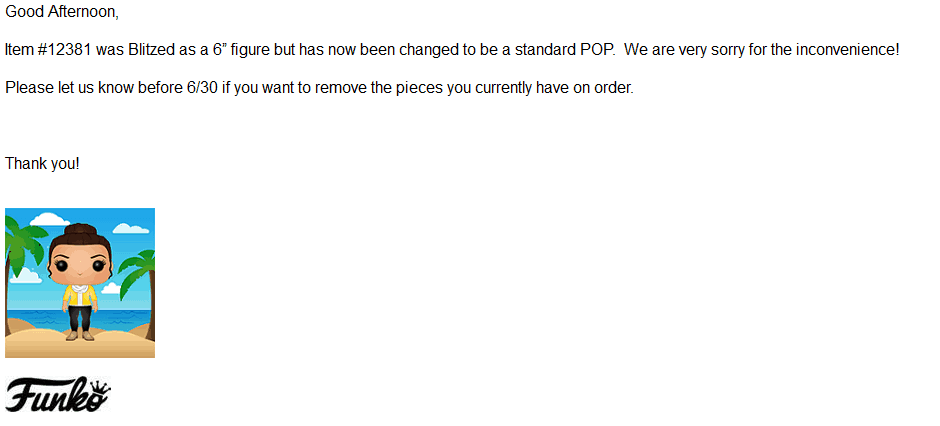The height and width of the screenshot is (426, 940).
Task: Select the crown on the Funko logo
Action: coord(100,388)
